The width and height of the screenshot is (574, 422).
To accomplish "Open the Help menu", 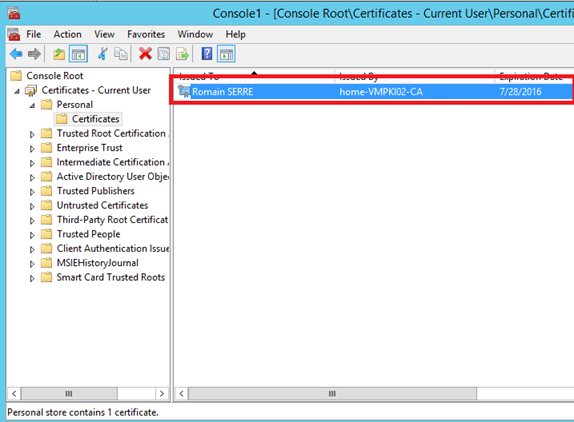I will pos(235,34).
